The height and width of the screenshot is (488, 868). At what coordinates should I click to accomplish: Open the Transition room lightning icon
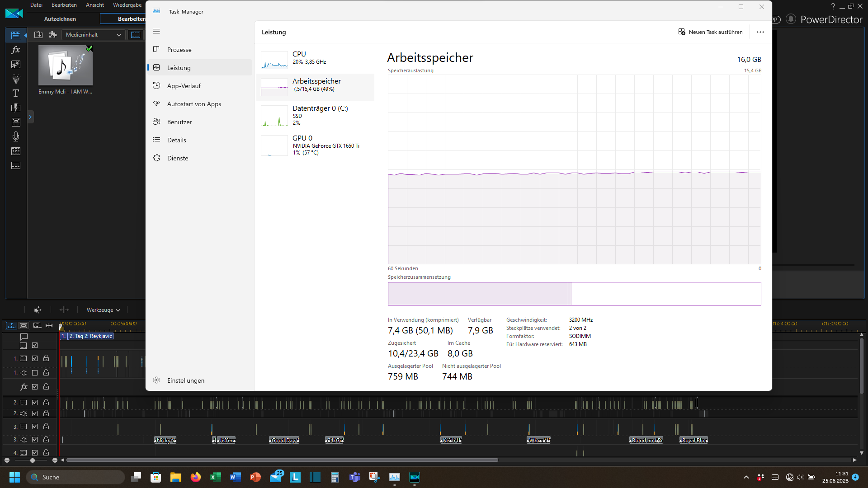pyautogui.click(x=16, y=108)
